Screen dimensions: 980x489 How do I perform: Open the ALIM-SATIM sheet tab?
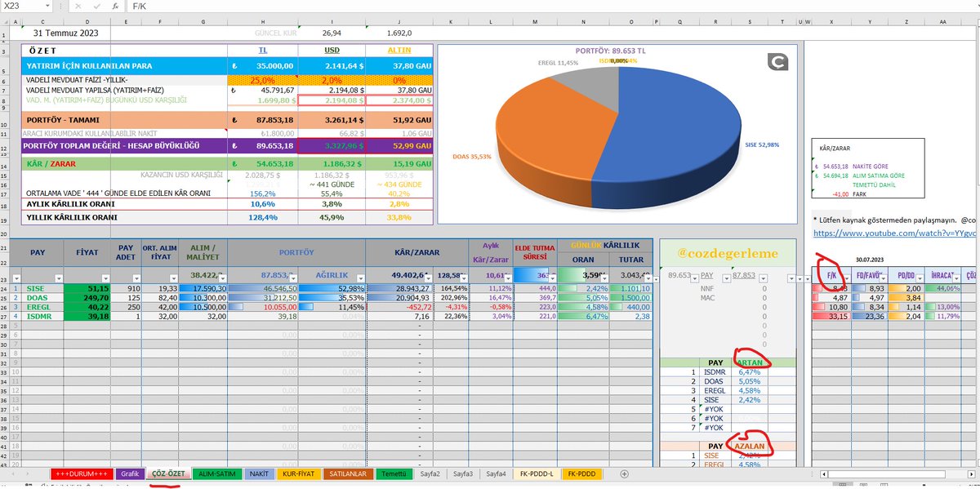(219, 473)
